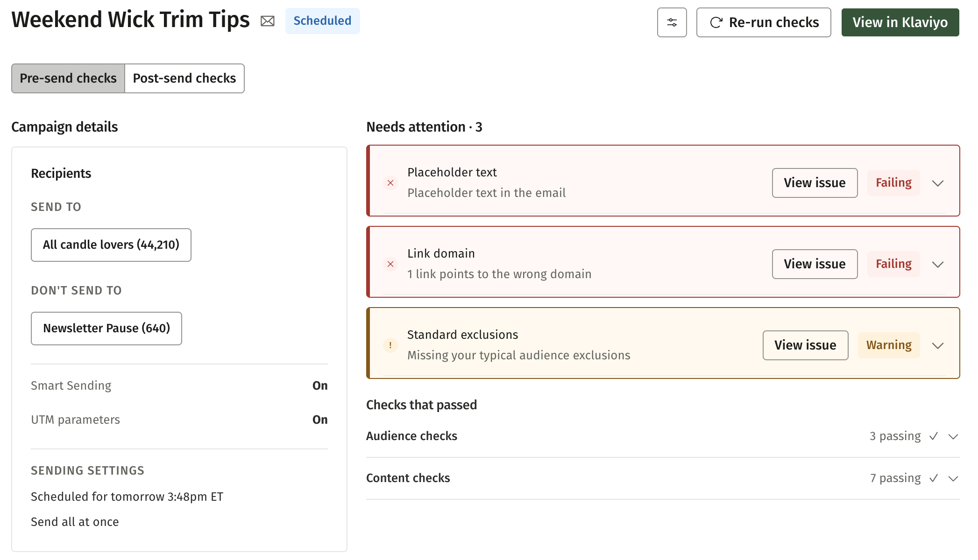
Task: Click Smart Sending On value
Action: 320,386
